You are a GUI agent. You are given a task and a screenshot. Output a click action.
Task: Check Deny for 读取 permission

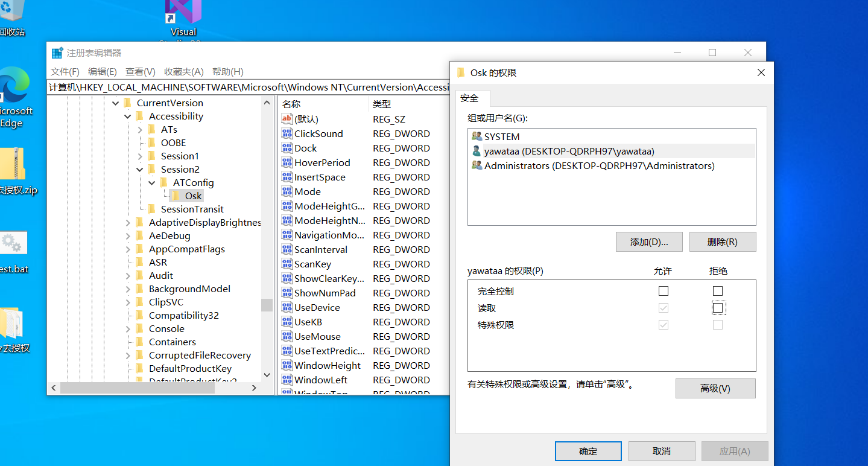(x=717, y=308)
